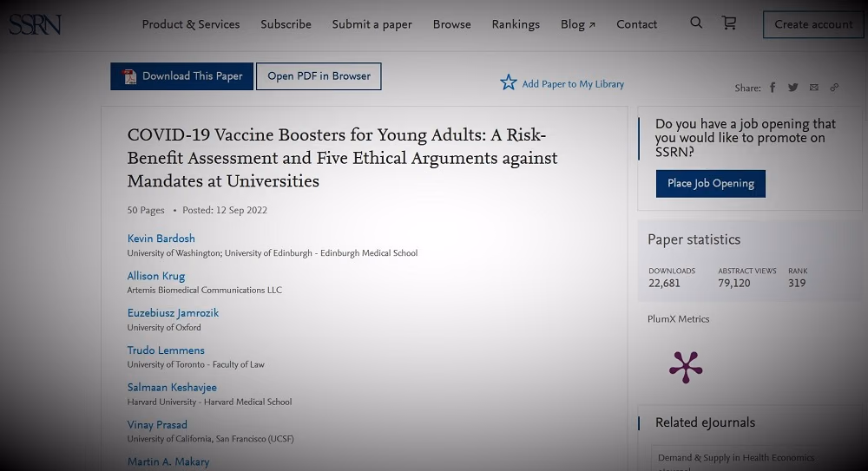
Task: Open the search magnifier icon
Action: click(696, 23)
